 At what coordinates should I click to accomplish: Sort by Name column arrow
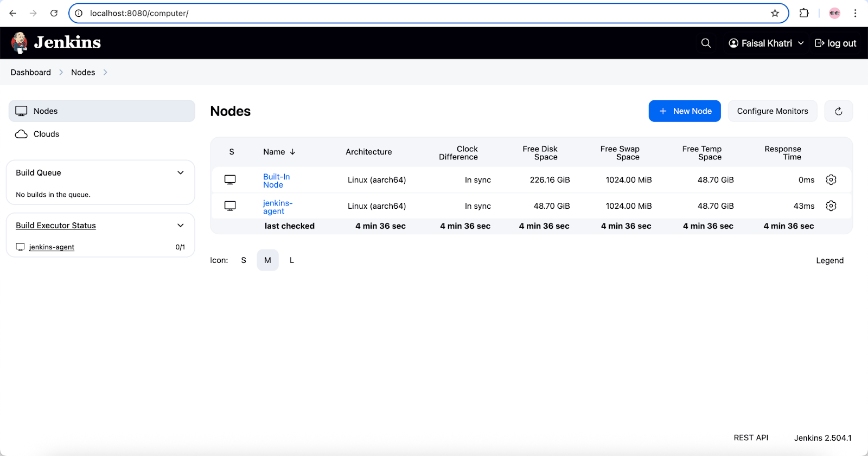click(x=292, y=152)
